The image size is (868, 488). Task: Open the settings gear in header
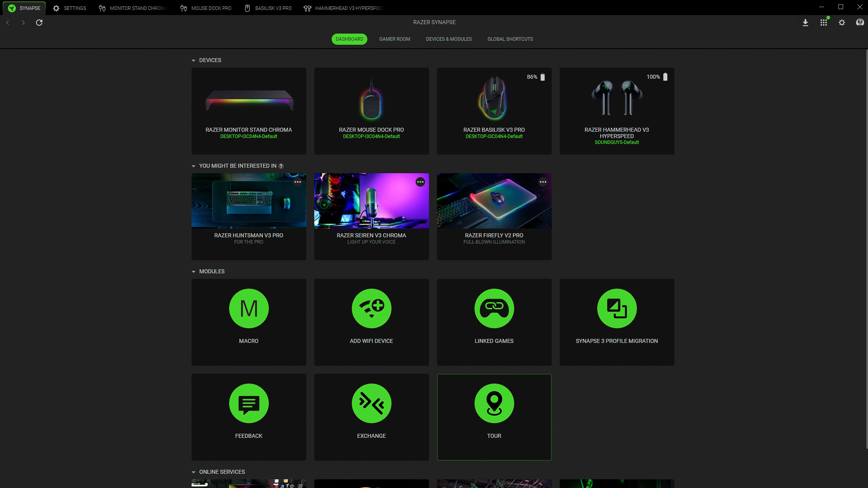click(x=842, y=23)
